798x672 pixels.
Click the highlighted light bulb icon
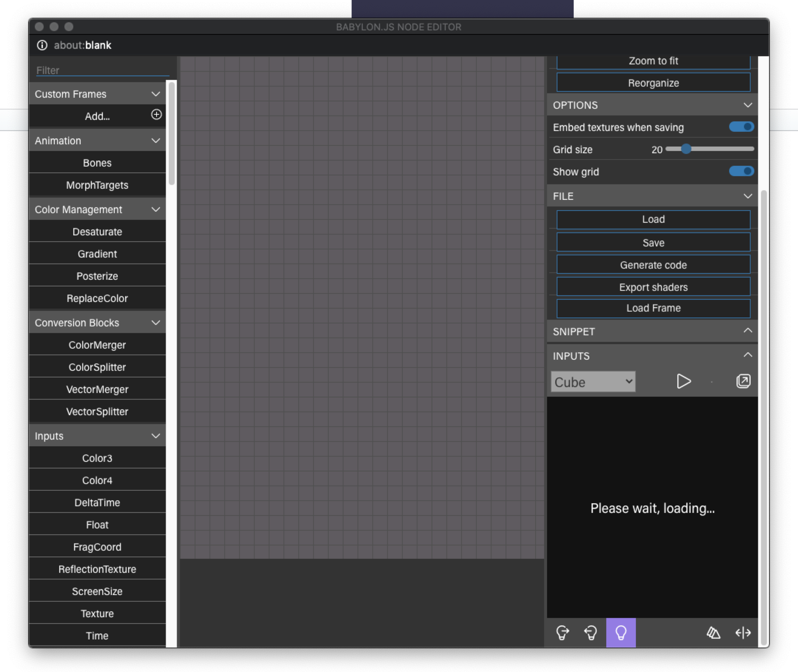coord(621,633)
